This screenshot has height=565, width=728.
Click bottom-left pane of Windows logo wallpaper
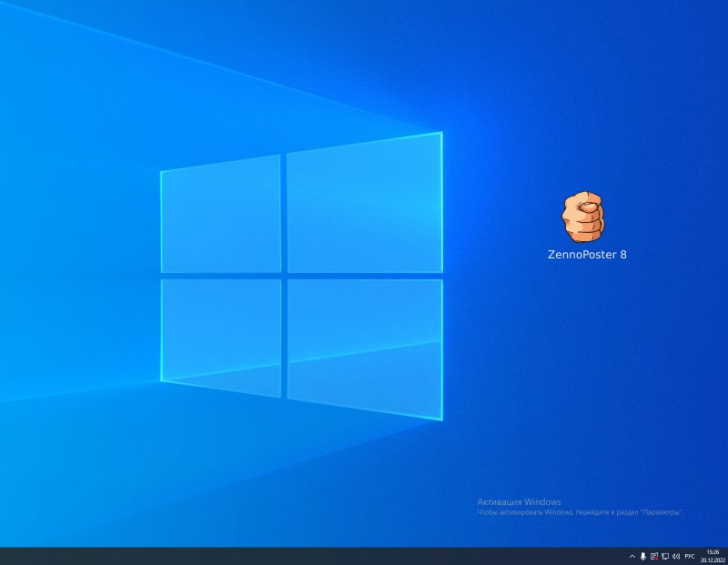[221, 335]
